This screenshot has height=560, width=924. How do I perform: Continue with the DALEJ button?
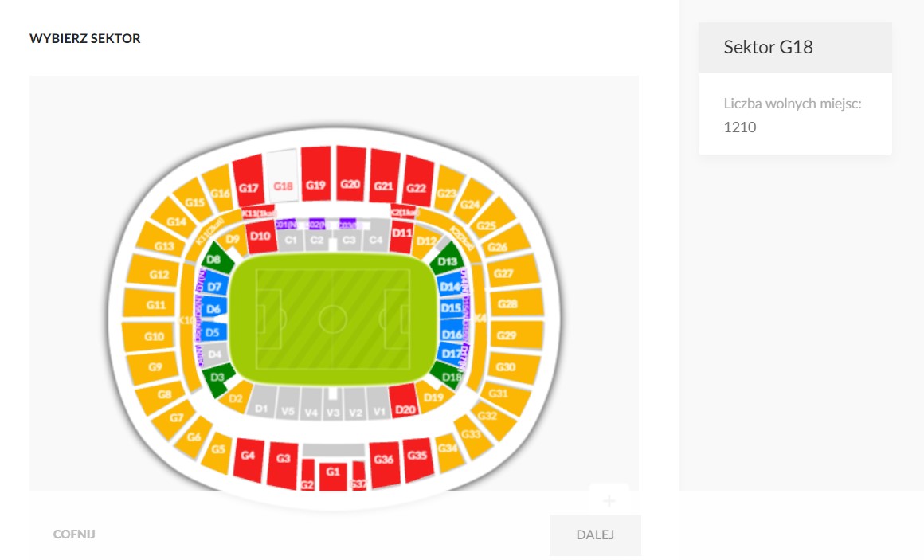[x=595, y=535]
